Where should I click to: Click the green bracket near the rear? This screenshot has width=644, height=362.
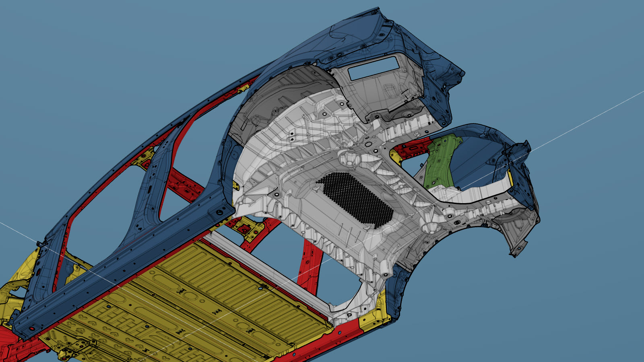(441, 161)
